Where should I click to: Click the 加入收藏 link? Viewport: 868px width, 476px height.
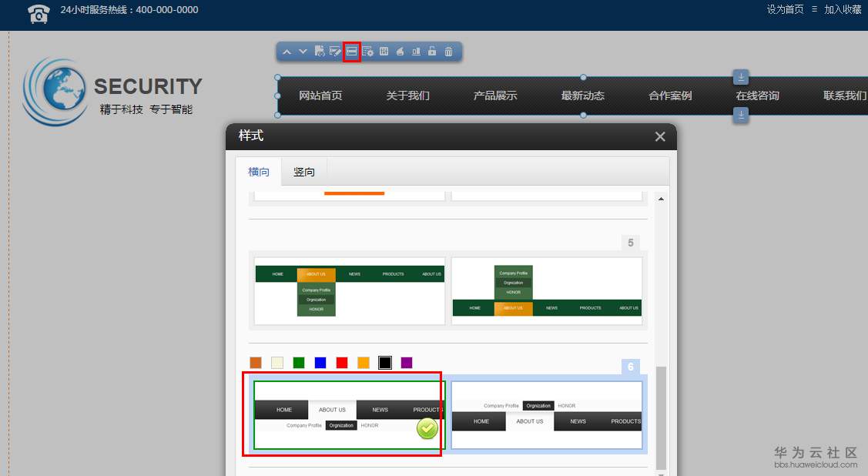tap(843, 9)
